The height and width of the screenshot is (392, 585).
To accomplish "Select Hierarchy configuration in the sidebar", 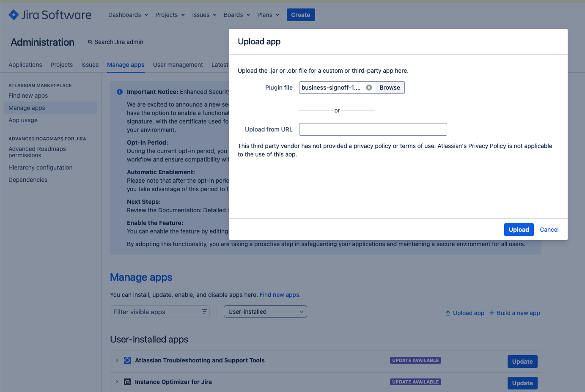I will [x=40, y=167].
